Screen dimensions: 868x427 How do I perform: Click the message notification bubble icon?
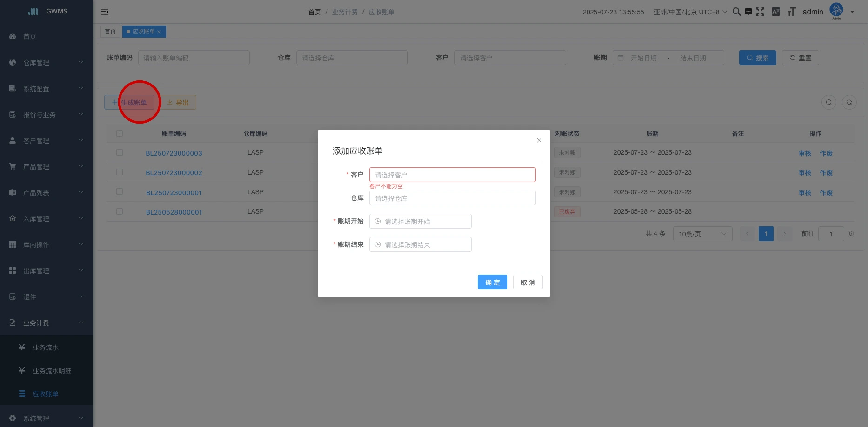pos(748,12)
